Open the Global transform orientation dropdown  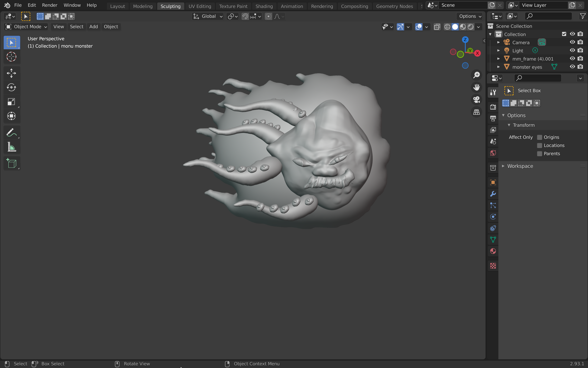(x=208, y=16)
